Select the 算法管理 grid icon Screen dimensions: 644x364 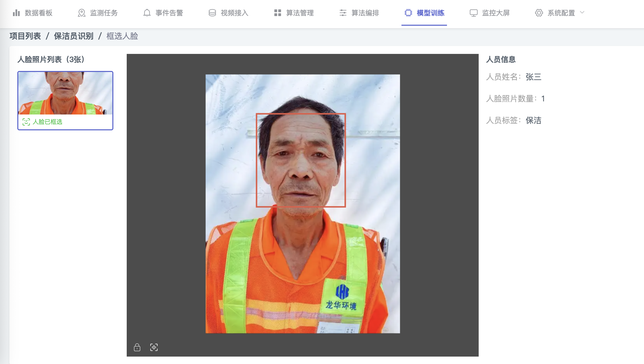(277, 13)
